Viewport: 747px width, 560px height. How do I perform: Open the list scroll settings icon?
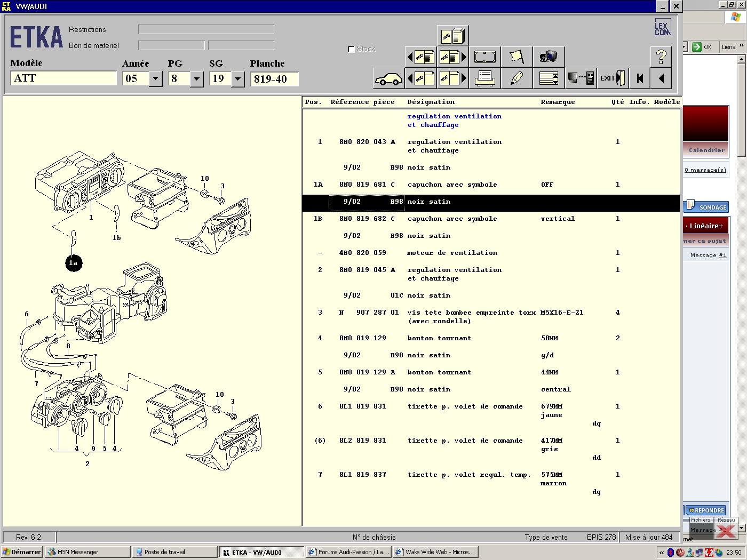(x=549, y=79)
